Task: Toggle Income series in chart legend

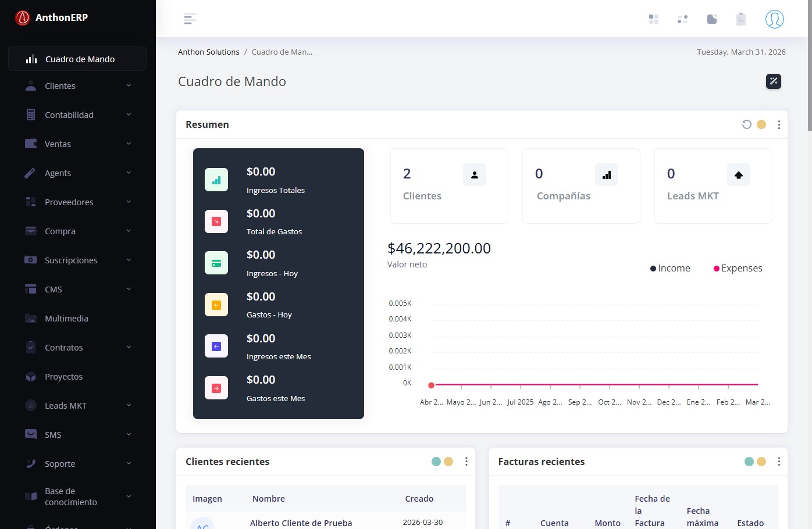Action: pos(670,268)
